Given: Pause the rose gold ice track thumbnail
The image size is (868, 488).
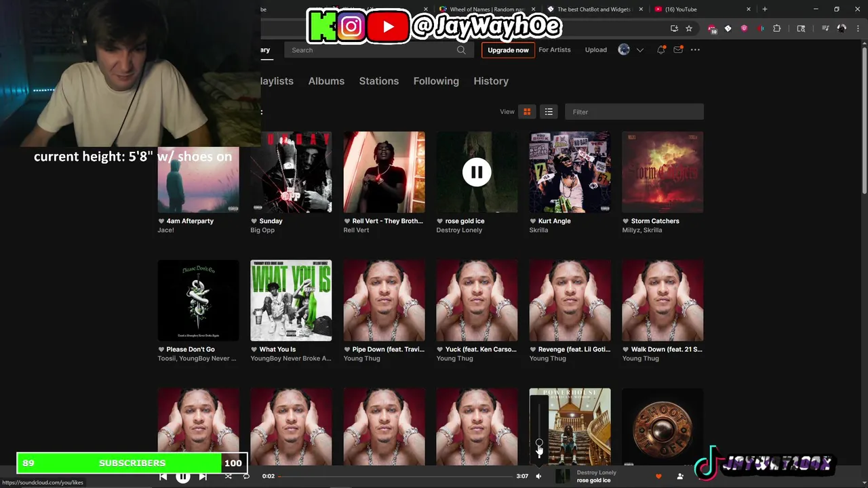Looking at the screenshot, I should point(477,172).
